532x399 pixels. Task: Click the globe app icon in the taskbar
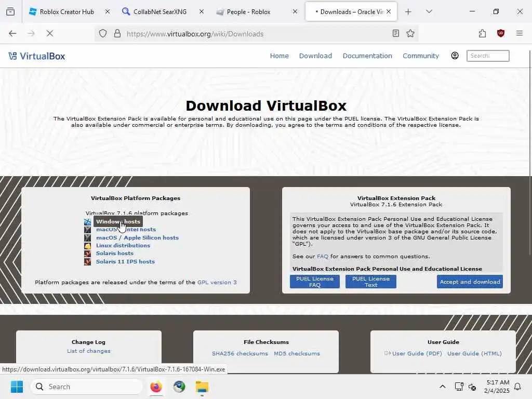pyautogui.click(x=179, y=387)
